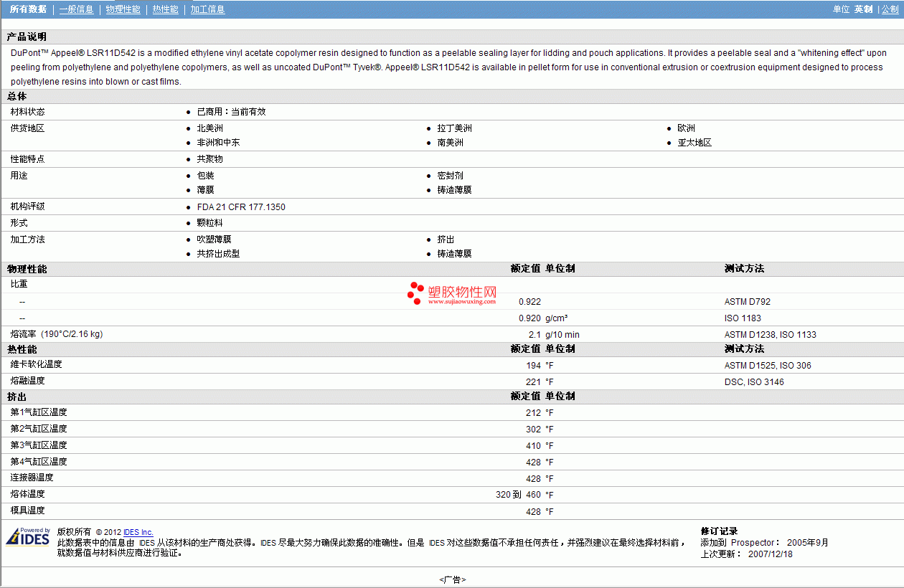The height and width of the screenshot is (588, 904).
Task: Select the 拉丁美洲 region entry
Action: click(x=454, y=128)
